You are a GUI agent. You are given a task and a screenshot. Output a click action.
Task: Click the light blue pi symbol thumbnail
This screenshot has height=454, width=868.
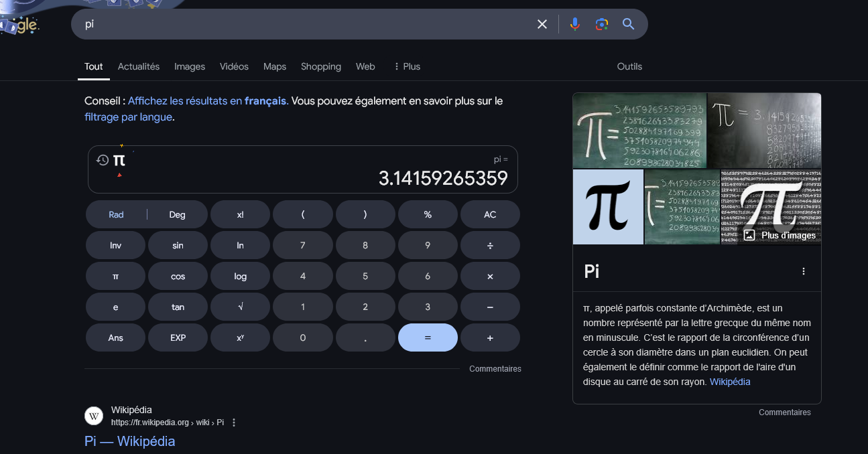coord(608,207)
